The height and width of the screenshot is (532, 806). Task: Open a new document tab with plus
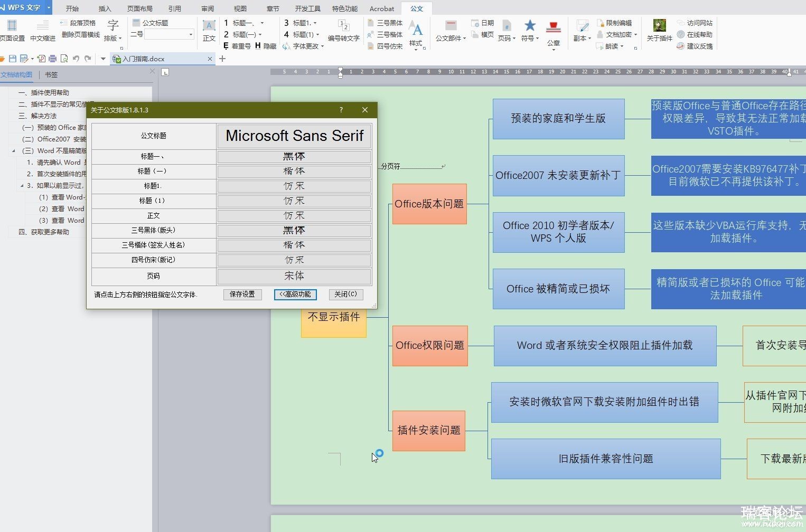(222, 59)
